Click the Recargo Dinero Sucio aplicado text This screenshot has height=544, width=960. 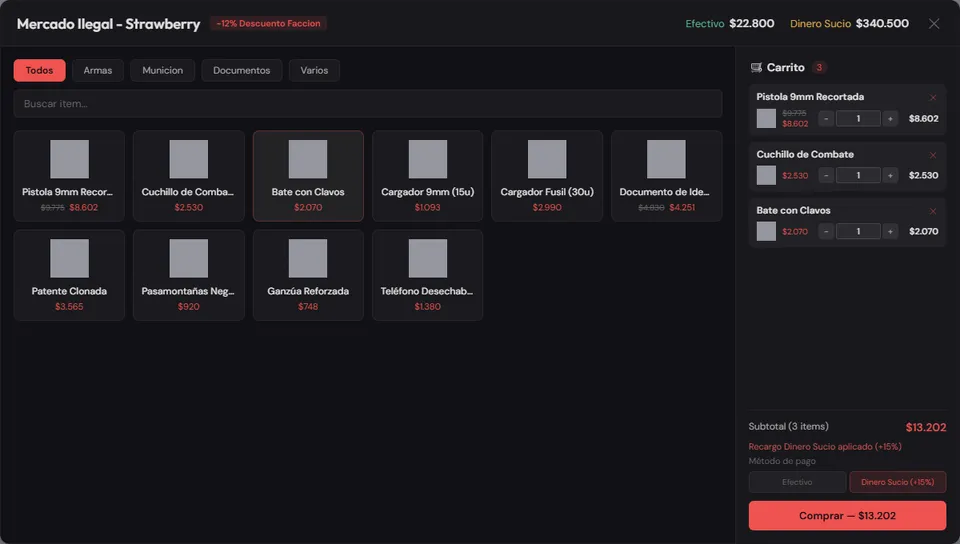825,447
